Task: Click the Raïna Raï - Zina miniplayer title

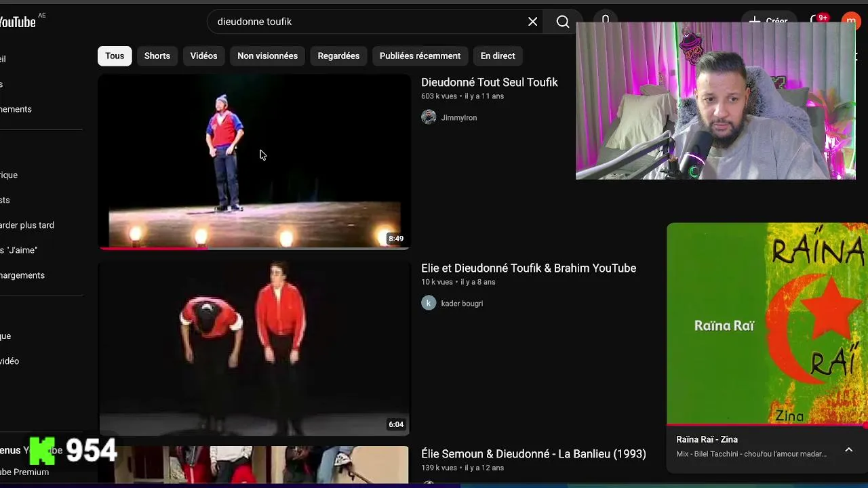Action: tap(707, 439)
